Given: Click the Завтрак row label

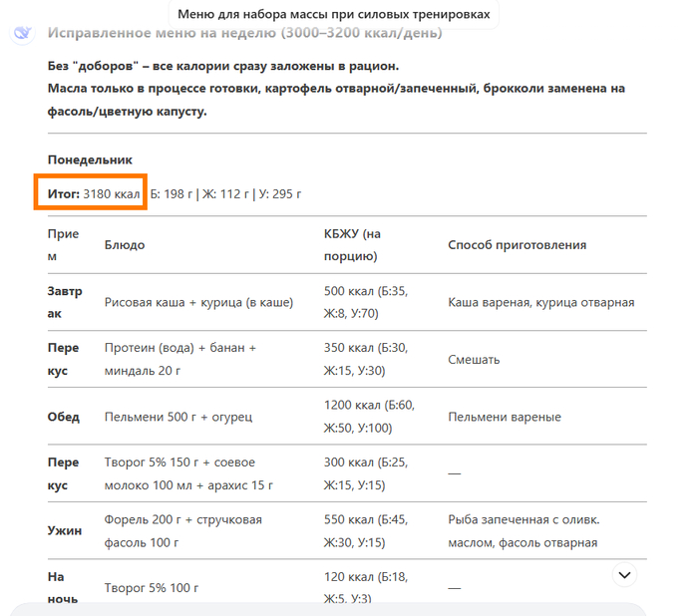Looking at the screenshot, I should pos(65,302).
